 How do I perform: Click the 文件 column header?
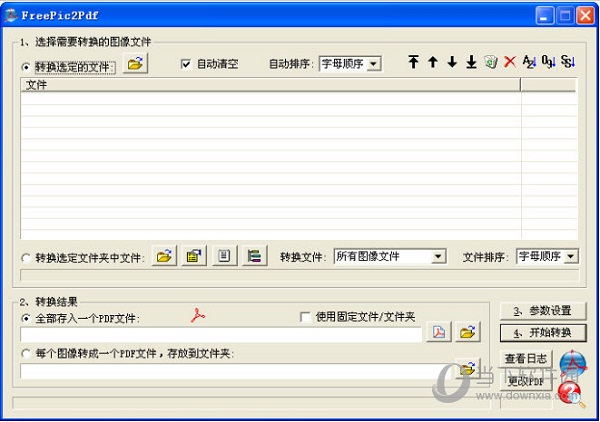[271, 85]
